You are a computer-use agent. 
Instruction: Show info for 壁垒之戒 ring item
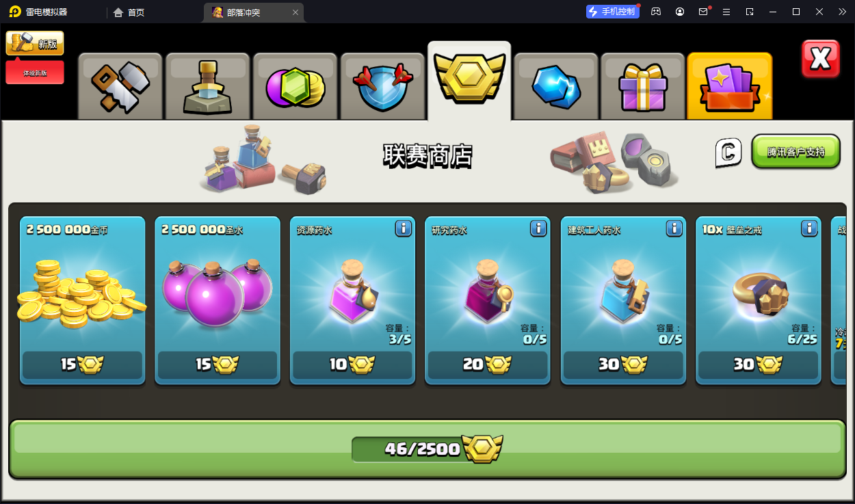pos(810,228)
